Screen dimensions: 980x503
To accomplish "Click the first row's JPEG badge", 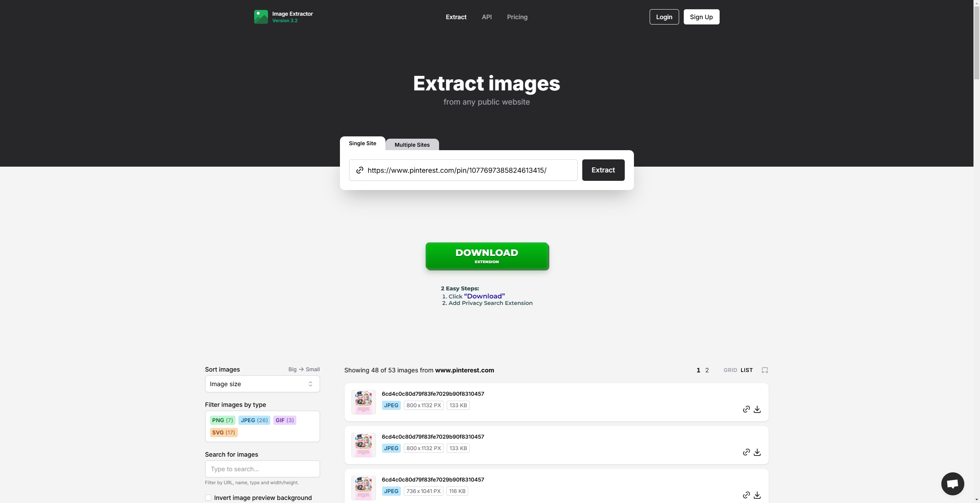I will pyautogui.click(x=391, y=405).
